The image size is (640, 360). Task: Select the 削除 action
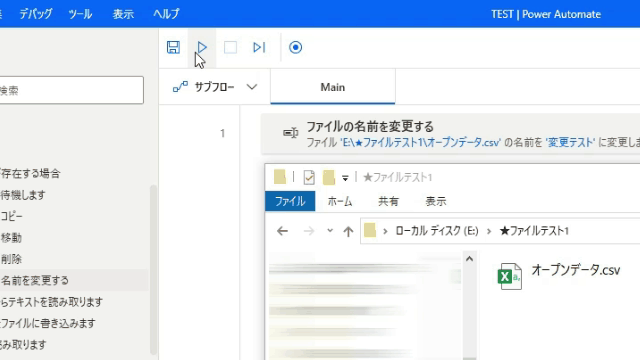[11, 259]
